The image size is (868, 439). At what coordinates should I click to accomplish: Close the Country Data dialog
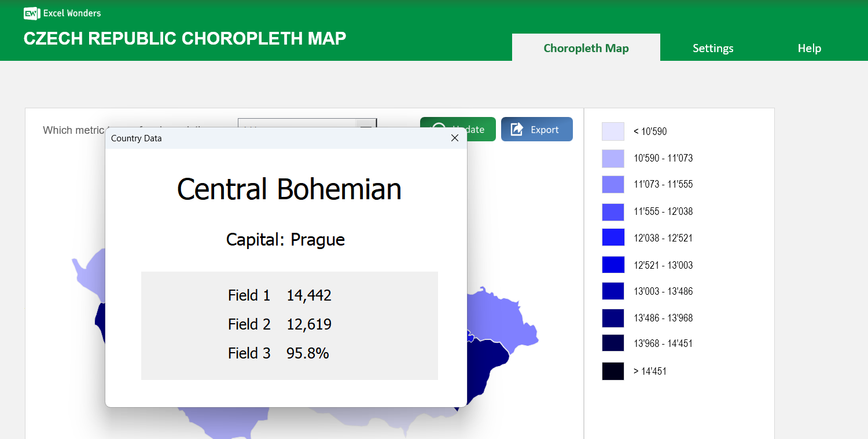(455, 138)
